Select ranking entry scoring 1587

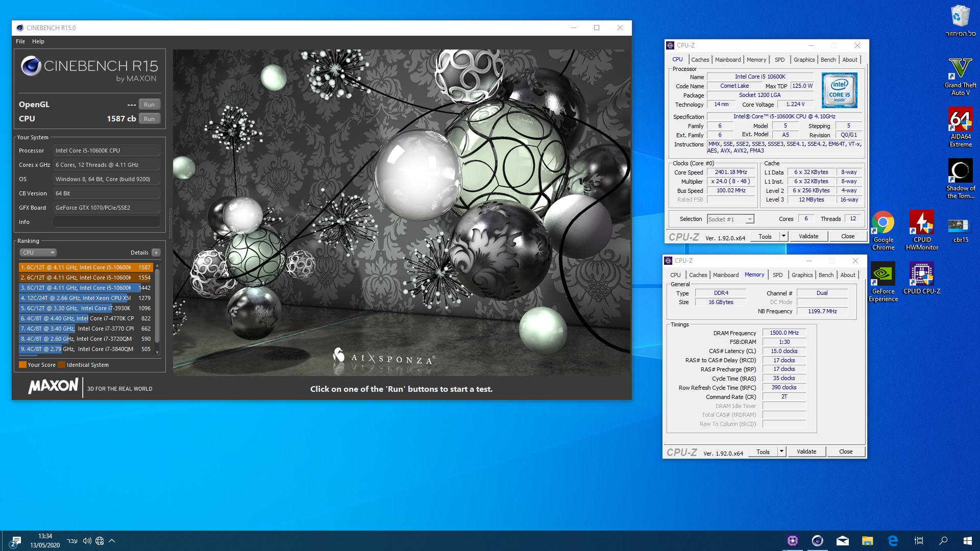86,267
